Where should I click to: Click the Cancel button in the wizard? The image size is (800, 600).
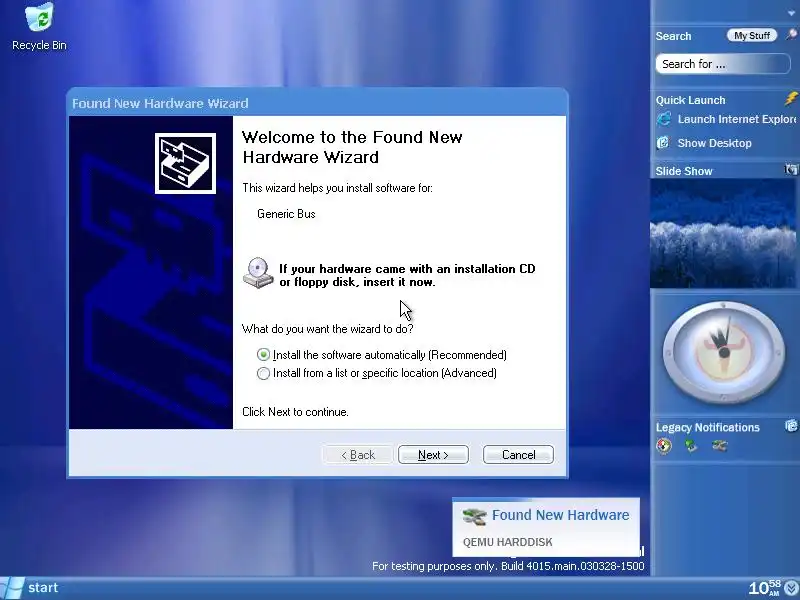518,455
